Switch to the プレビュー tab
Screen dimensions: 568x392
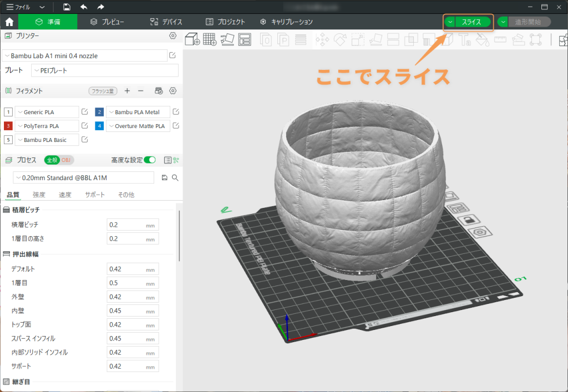(107, 22)
